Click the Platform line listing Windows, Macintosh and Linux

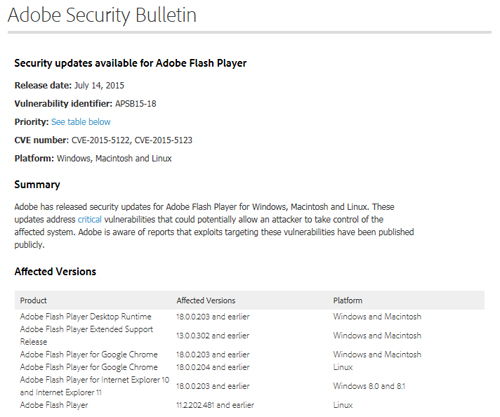tap(93, 158)
